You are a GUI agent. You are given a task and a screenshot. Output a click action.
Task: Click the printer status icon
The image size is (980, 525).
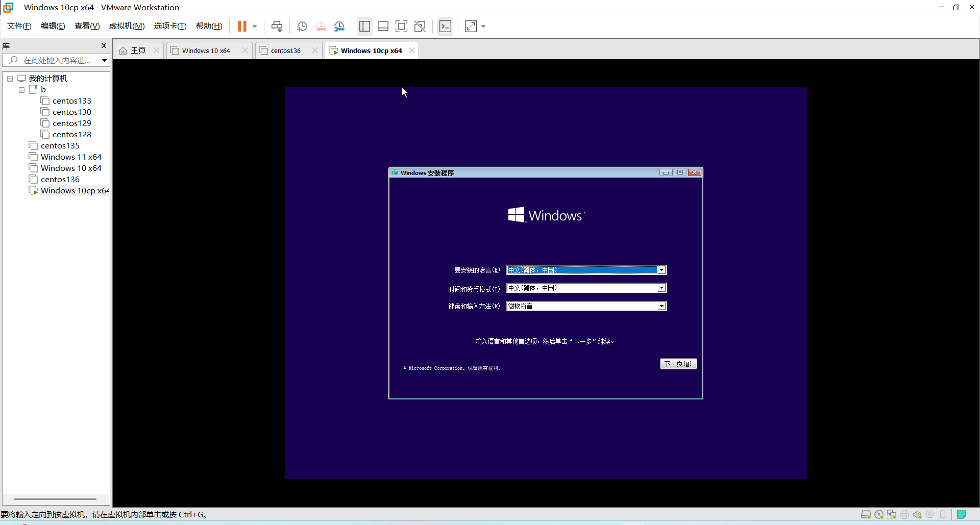[904, 514]
